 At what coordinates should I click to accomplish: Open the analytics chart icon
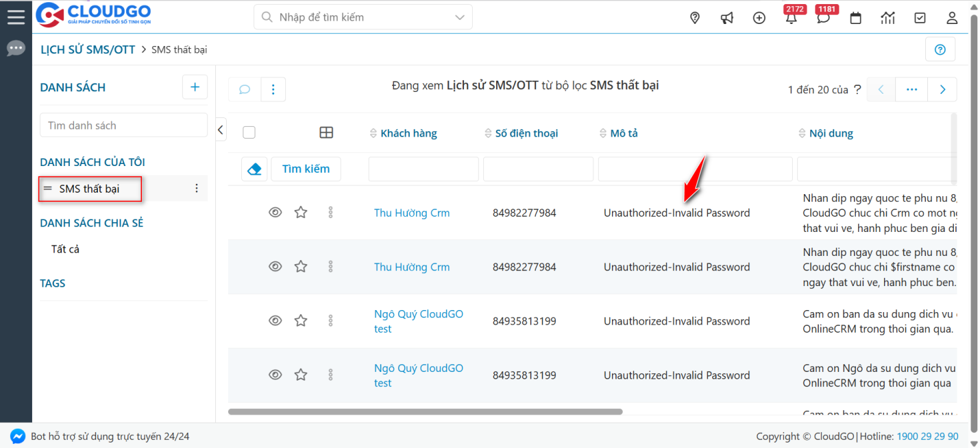point(887,18)
